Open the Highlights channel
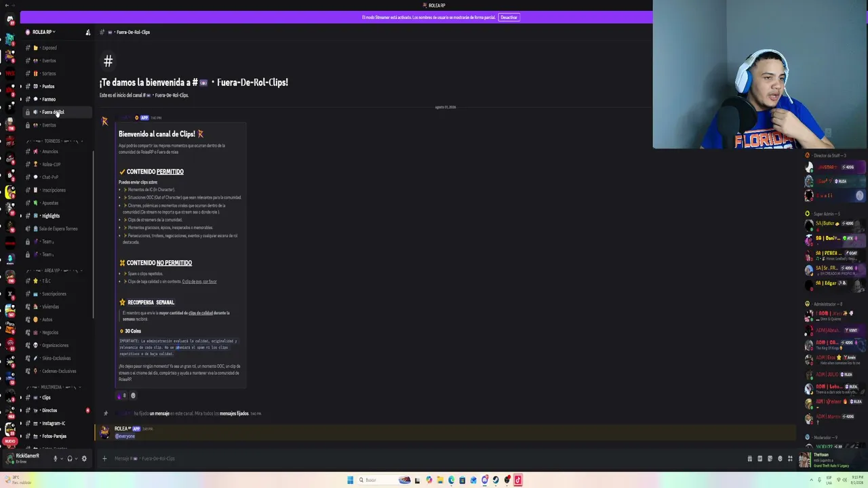 click(56, 216)
